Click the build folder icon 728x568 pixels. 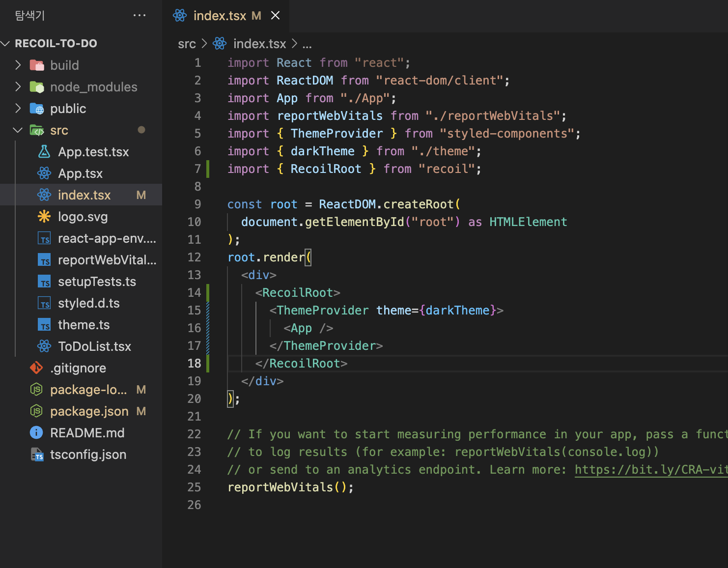point(37,65)
